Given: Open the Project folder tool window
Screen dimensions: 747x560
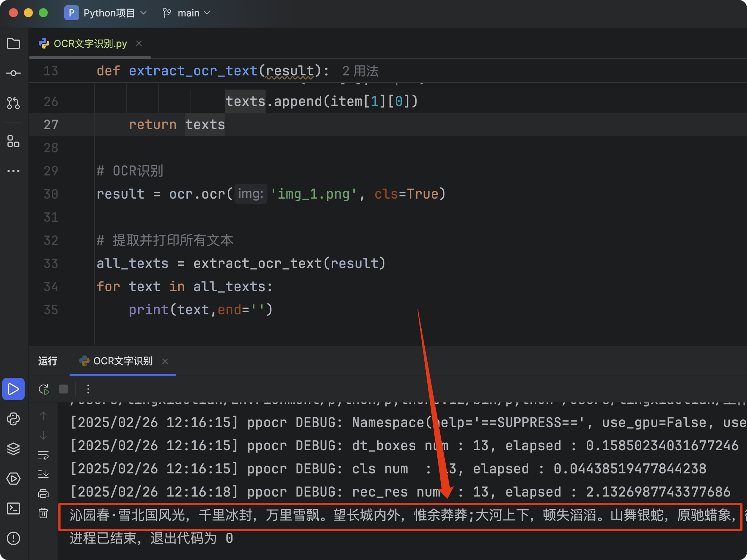Looking at the screenshot, I should coord(13,44).
